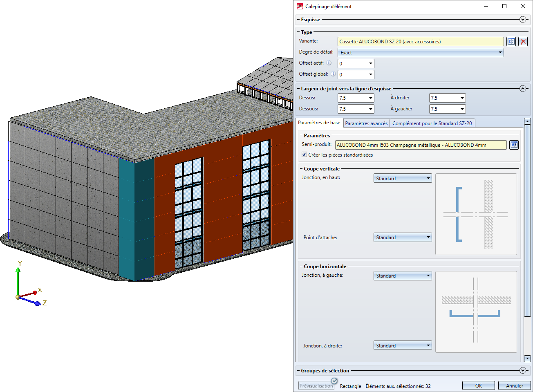The image size is (533, 392).
Task: Open Complément pour le Standard SZ-20 tab
Action: [432, 123]
